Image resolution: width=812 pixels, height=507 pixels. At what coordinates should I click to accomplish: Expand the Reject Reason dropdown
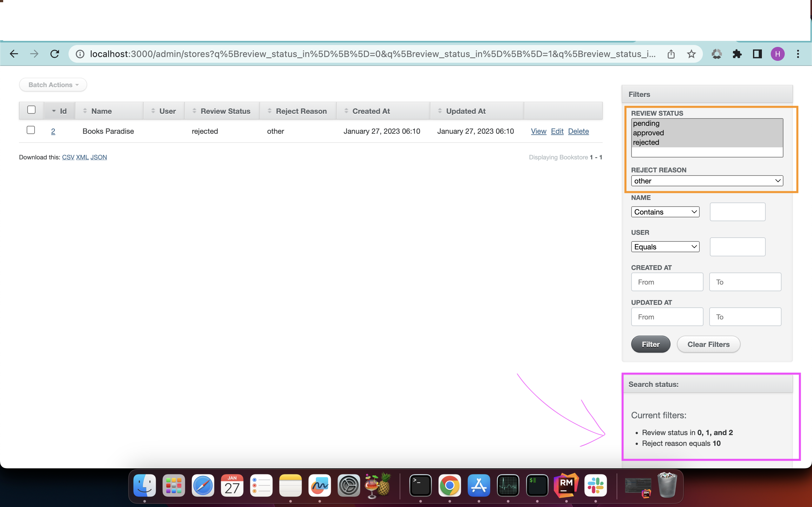[x=707, y=181]
